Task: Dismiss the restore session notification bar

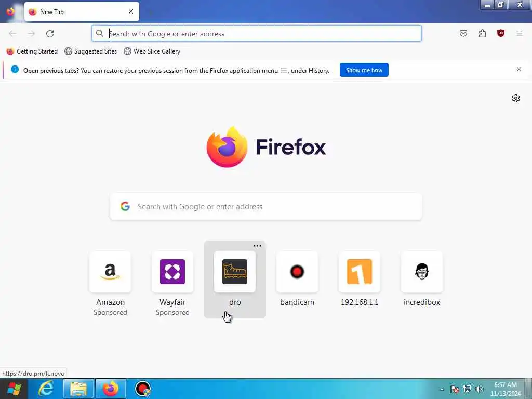Action: pyautogui.click(x=519, y=69)
